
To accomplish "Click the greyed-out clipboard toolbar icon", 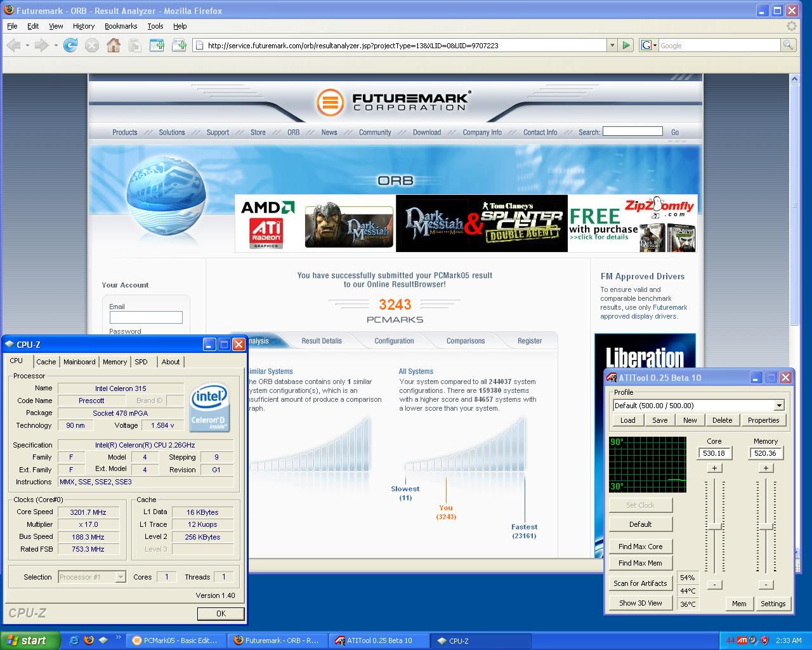I will [134, 45].
